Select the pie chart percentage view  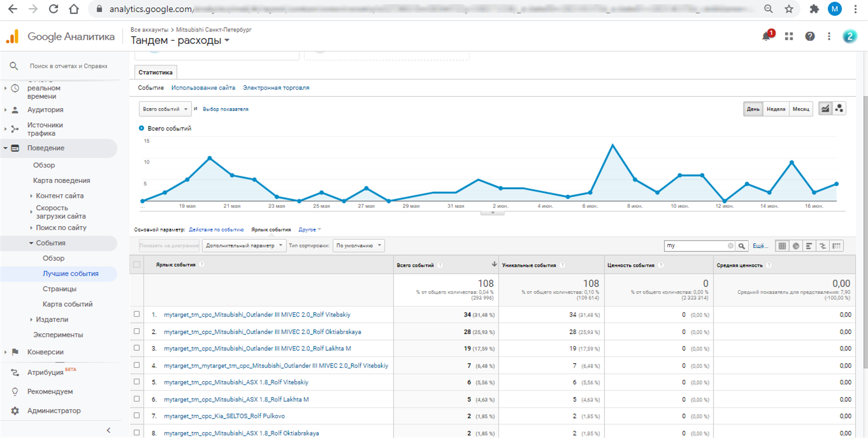point(796,246)
